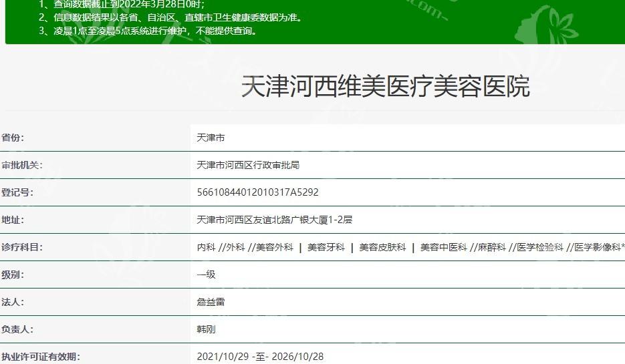
Task: Select person in charge 韩刚
Action: [206, 330]
